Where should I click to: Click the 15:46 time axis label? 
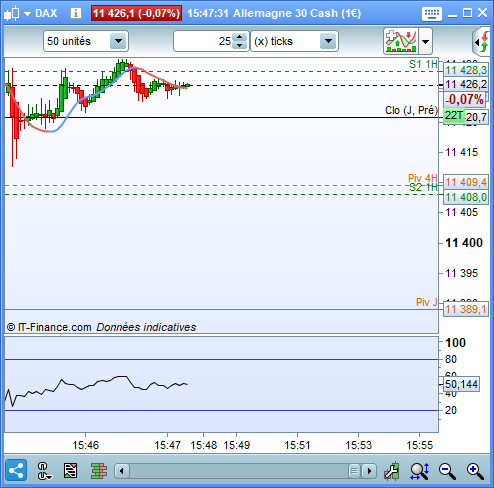pyautogui.click(x=86, y=445)
